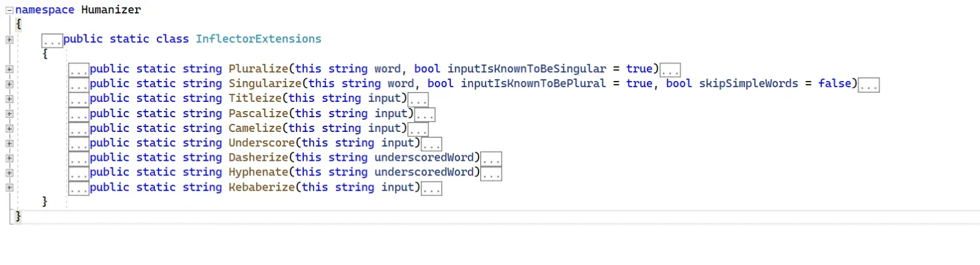Click the inputIsKnownToBeSingular parameter
The height and width of the screenshot is (265, 980).
click(527, 69)
